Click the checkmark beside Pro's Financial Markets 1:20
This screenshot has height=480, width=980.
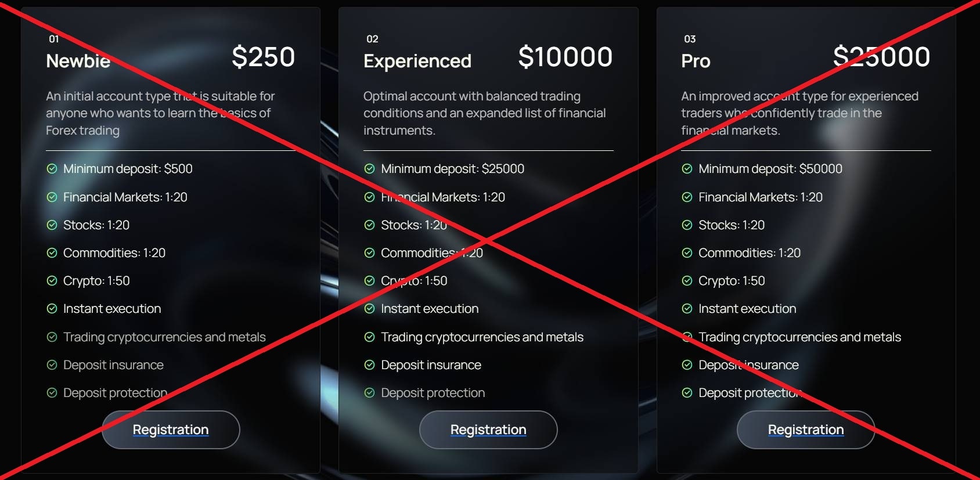[x=686, y=197]
